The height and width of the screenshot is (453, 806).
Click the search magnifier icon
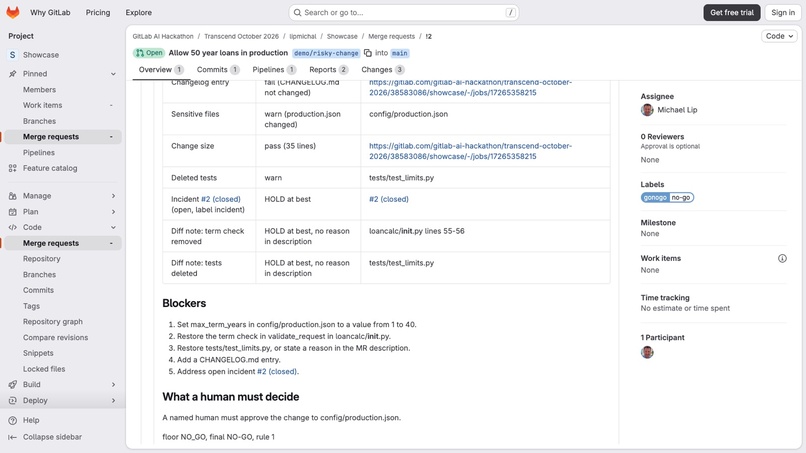click(x=297, y=12)
